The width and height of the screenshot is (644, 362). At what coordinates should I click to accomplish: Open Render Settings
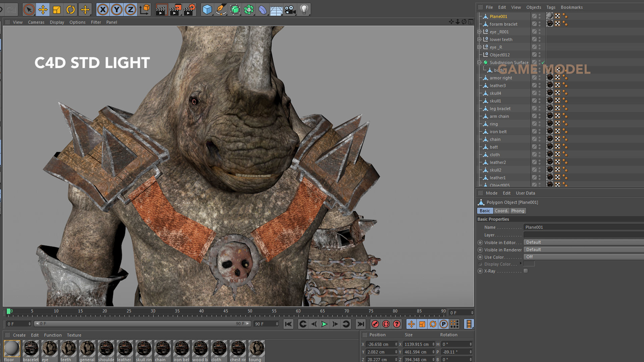[190, 10]
